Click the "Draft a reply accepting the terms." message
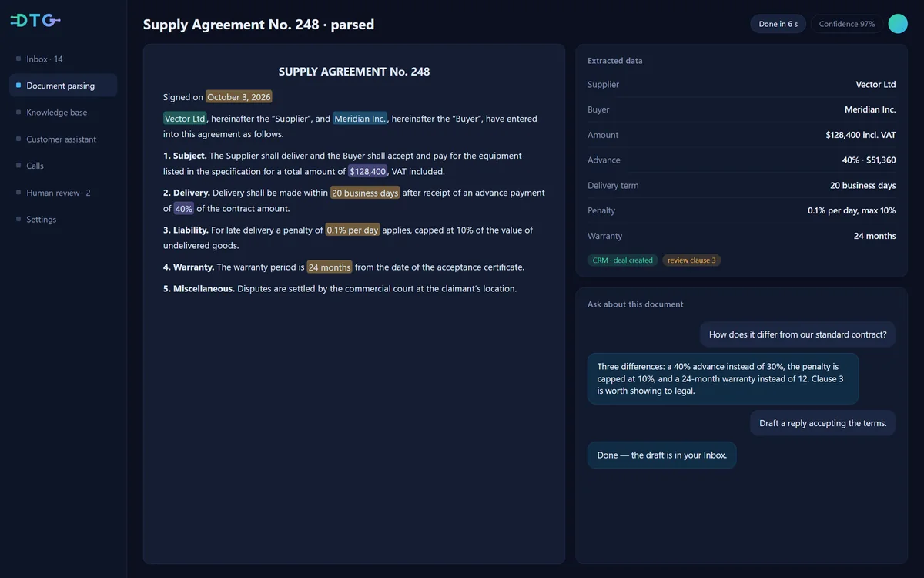This screenshot has width=924, height=578. point(823,423)
